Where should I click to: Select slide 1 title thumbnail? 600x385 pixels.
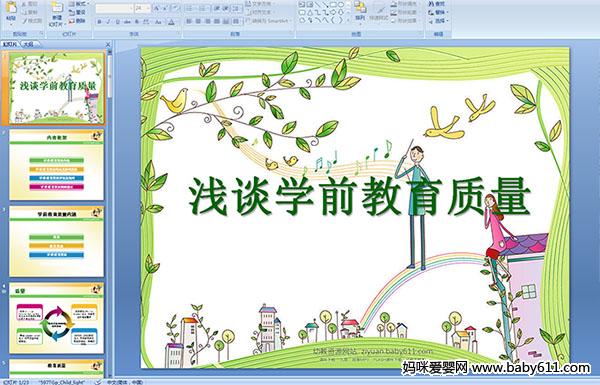click(x=56, y=88)
